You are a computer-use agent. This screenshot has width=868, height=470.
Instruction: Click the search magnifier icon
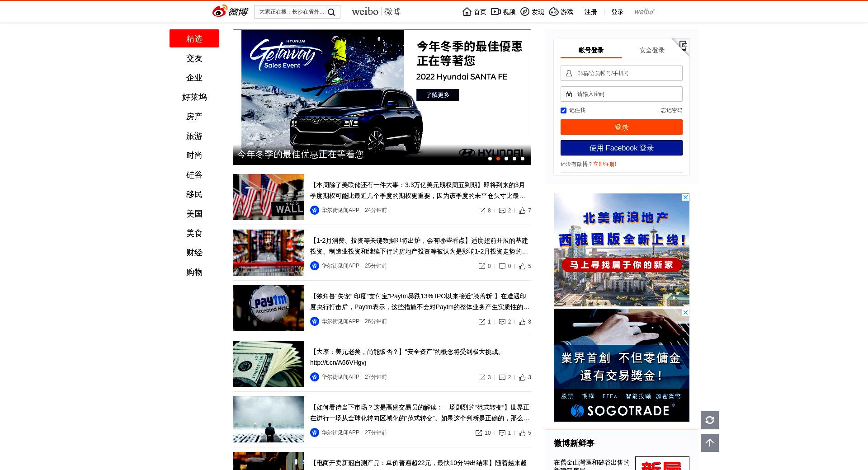[331, 12]
